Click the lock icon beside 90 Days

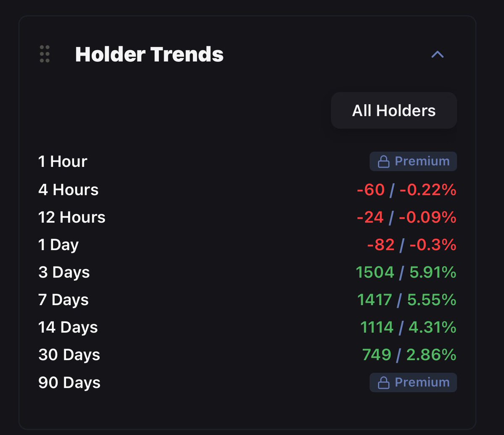coord(383,382)
